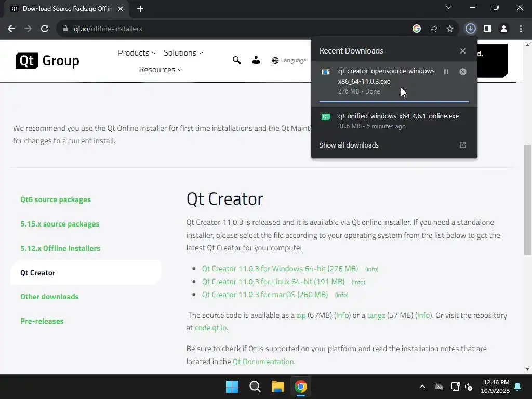Click the scrollbar down arrow
The image size is (532, 399).
pos(527,369)
